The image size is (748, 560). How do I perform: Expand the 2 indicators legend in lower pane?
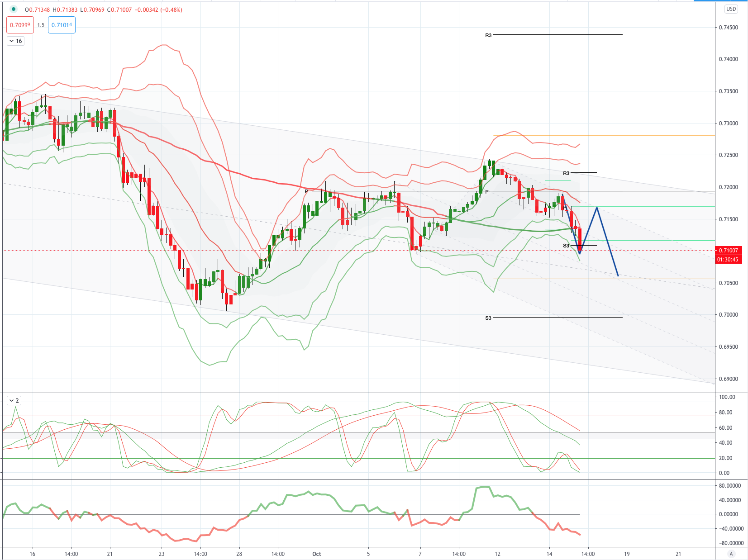pos(14,401)
